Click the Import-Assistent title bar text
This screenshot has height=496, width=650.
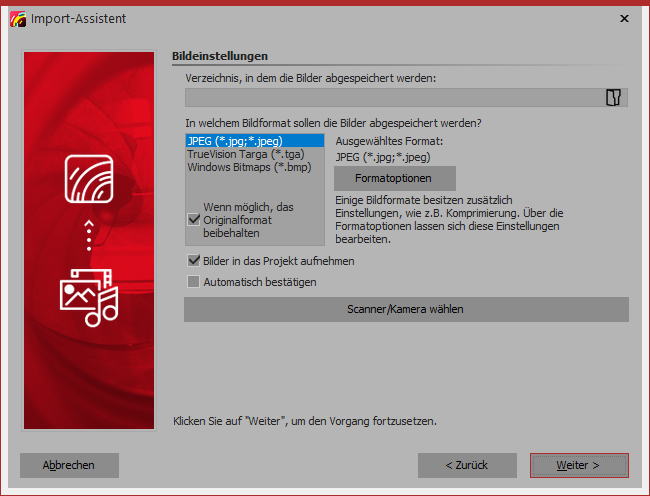(80, 18)
